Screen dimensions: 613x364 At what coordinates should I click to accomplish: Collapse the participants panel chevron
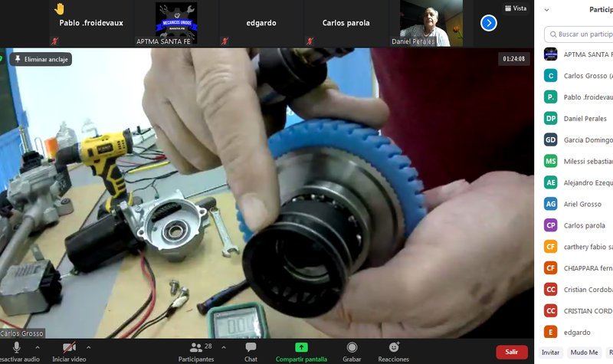(546, 10)
